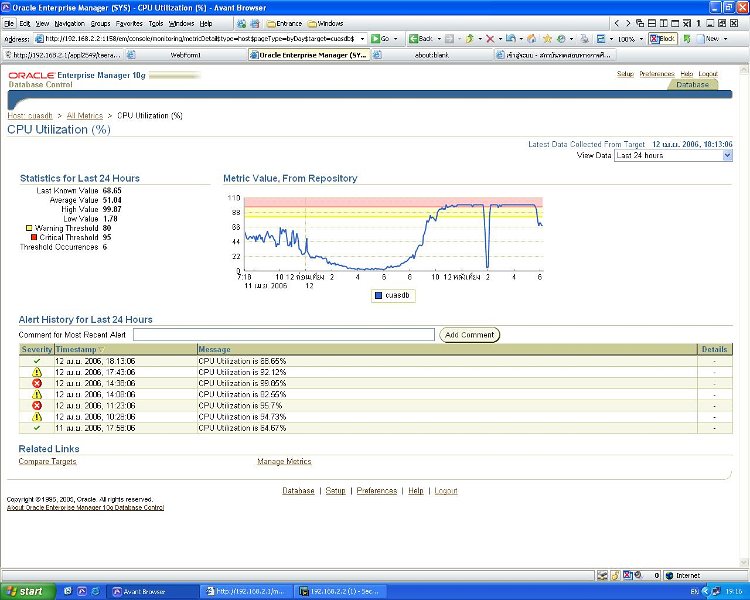The height and width of the screenshot is (600, 750).
Task: Click the refresh/forward green icon next to Back
Action: click(469, 39)
